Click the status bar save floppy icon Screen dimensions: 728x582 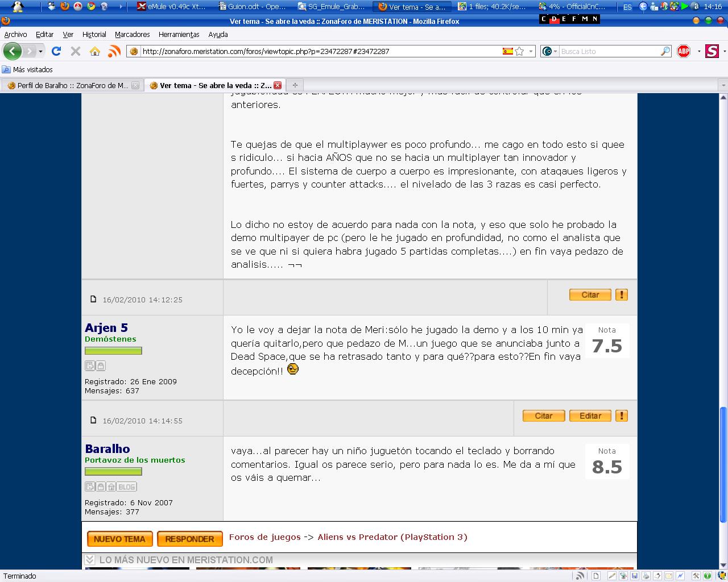(x=635, y=576)
